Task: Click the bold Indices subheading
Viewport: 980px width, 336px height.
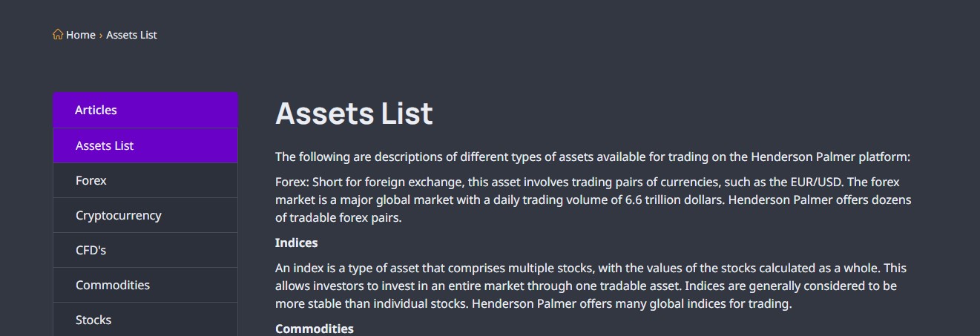Action: click(x=296, y=243)
